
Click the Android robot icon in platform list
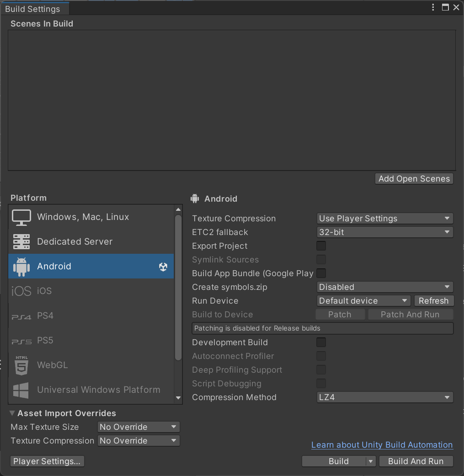21,267
